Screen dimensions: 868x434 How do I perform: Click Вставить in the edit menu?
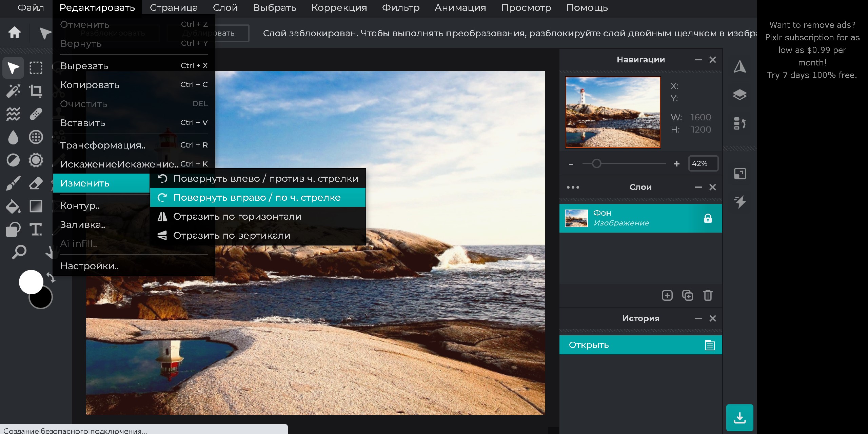(x=134, y=123)
